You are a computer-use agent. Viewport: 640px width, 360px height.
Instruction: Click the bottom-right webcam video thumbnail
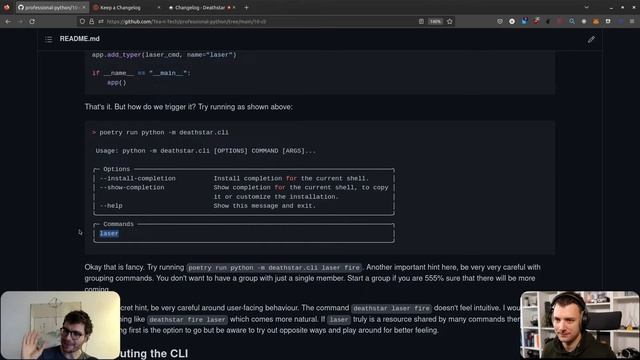coord(580,325)
